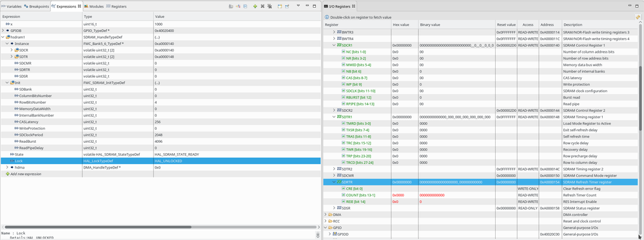Collapse the Instance node

coord(7,44)
